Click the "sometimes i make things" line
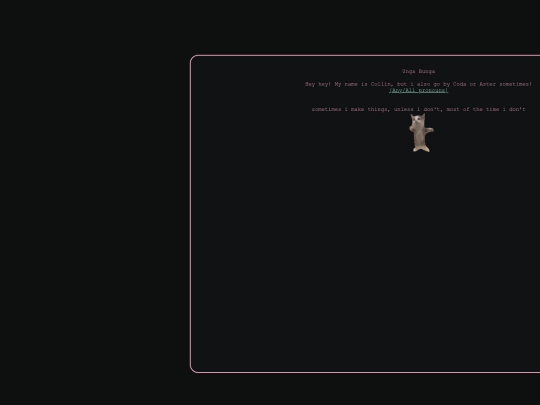This screenshot has height=405, width=540. pyautogui.click(x=418, y=109)
